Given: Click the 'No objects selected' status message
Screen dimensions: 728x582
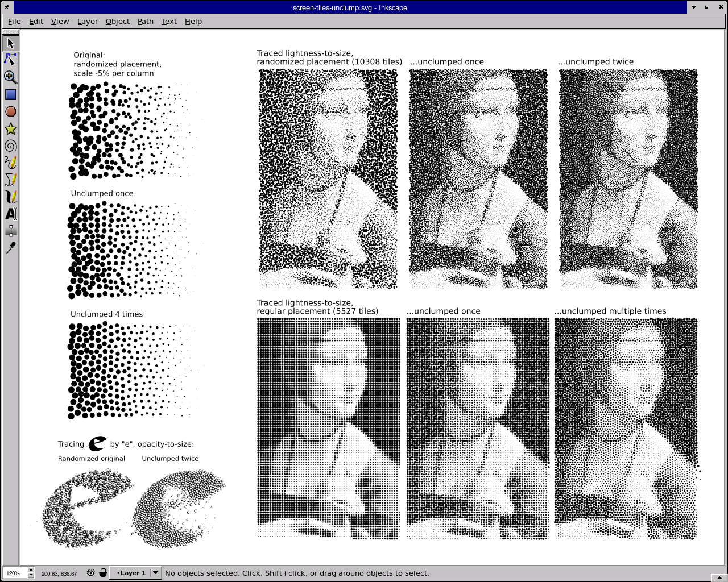Looking at the screenshot, I should pos(297,573).
